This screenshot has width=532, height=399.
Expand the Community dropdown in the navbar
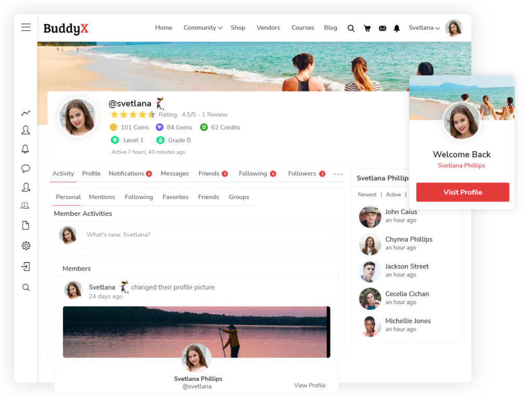pyautogui.click(x=203, y=28)
